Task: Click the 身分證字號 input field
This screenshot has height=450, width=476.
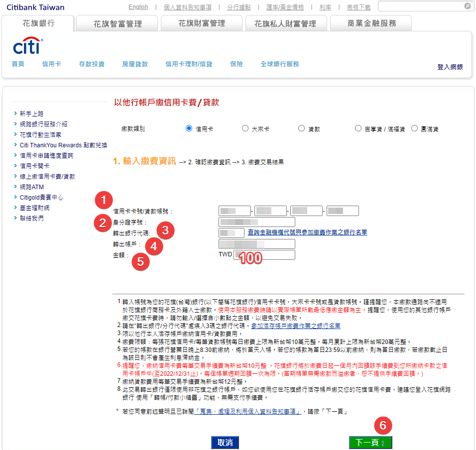Action: (x=257, y=222)
